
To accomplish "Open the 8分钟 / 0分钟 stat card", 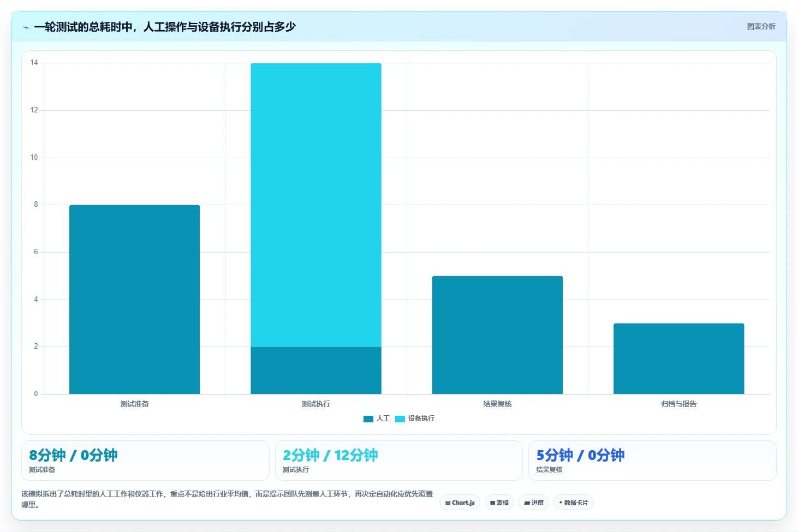I will click(x=145, y=461).
